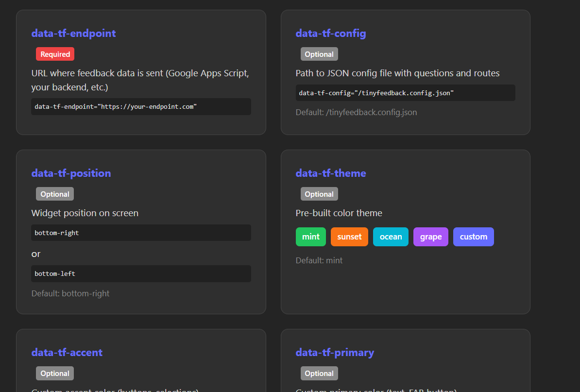
Task: Click the Optional badge under data-tf-theme
Action: pyautogui.click(x=319, y=194)
